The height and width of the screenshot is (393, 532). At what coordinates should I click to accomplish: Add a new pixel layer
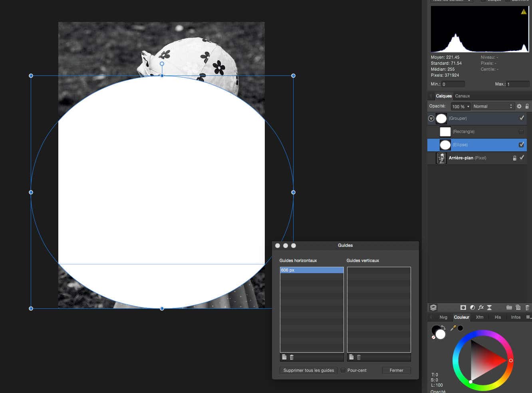click(518, 308)
